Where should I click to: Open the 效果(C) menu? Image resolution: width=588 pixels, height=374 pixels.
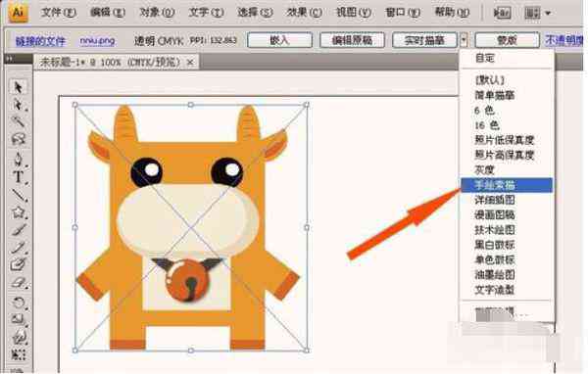304,13
